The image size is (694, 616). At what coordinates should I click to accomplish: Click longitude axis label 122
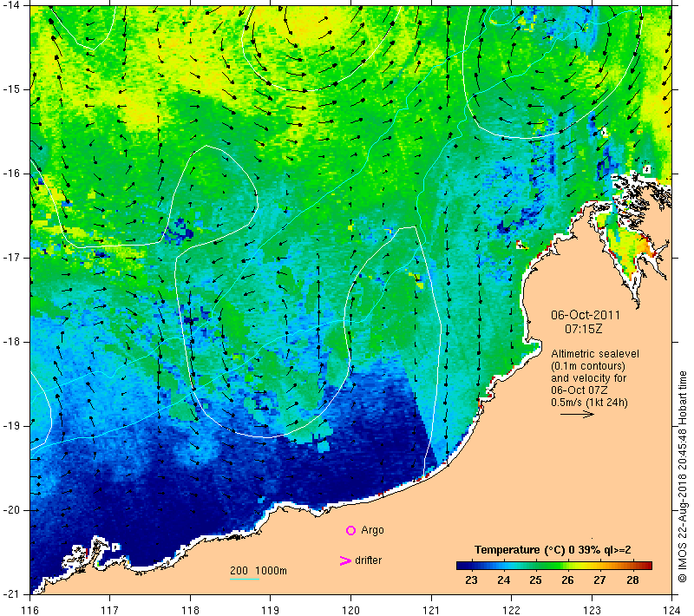(512, 610)
